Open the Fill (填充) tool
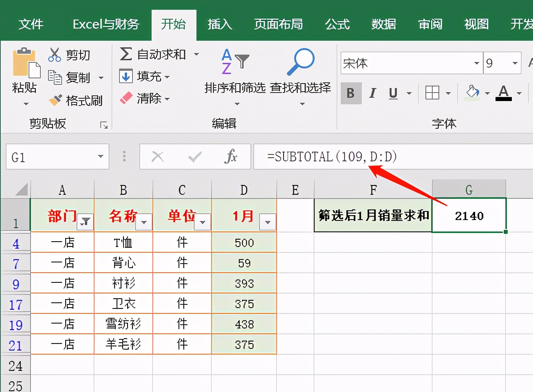533x392 pixels. 126,77
